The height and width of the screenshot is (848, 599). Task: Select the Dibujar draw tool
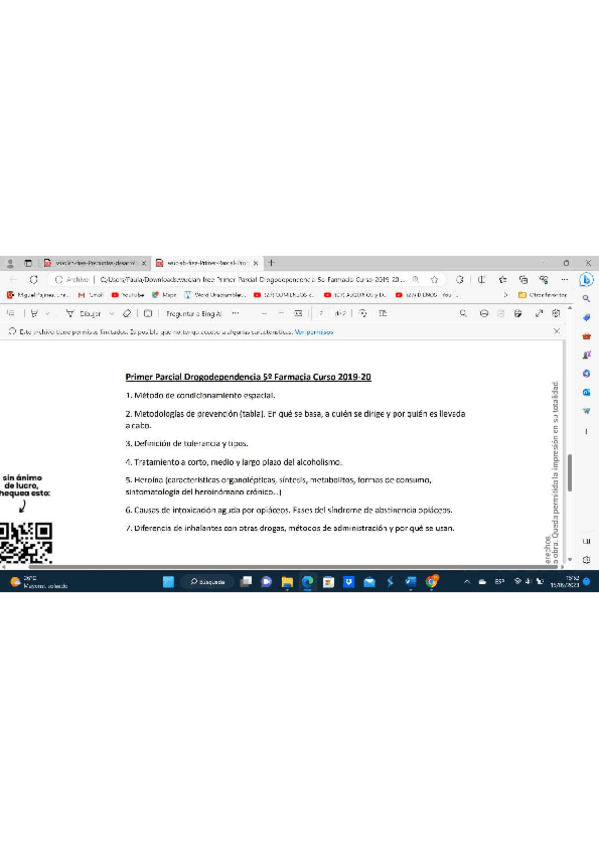84,313
